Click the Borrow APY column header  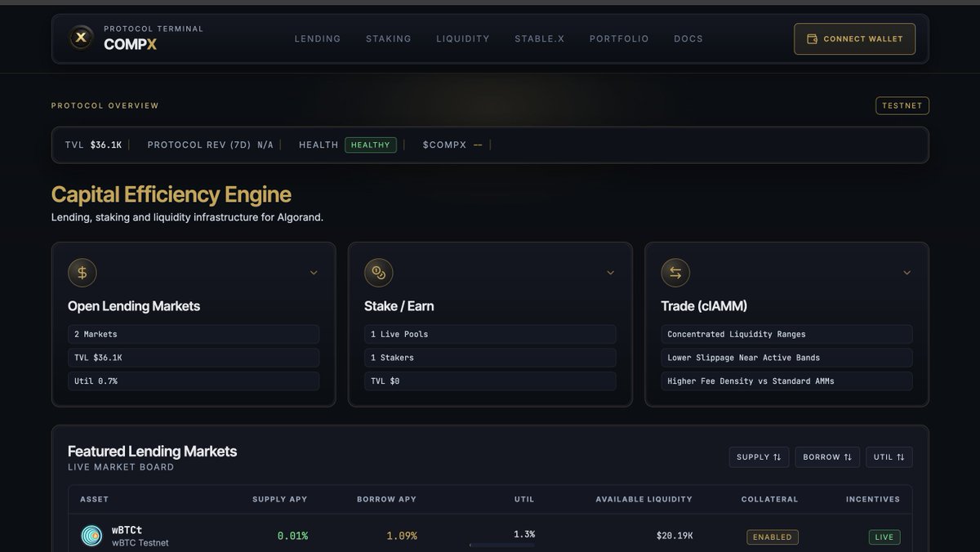(x=386, y=499)
